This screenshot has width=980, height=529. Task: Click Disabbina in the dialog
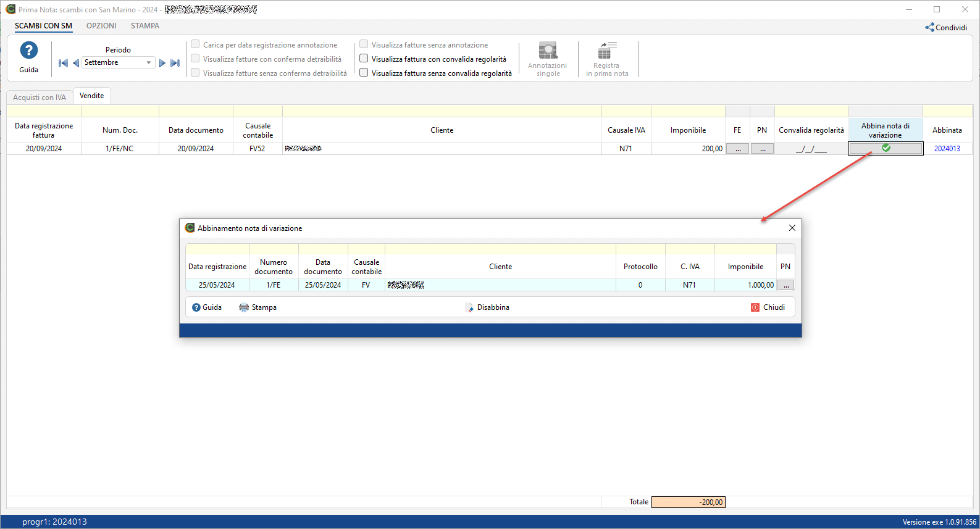(x=487, y=307)
